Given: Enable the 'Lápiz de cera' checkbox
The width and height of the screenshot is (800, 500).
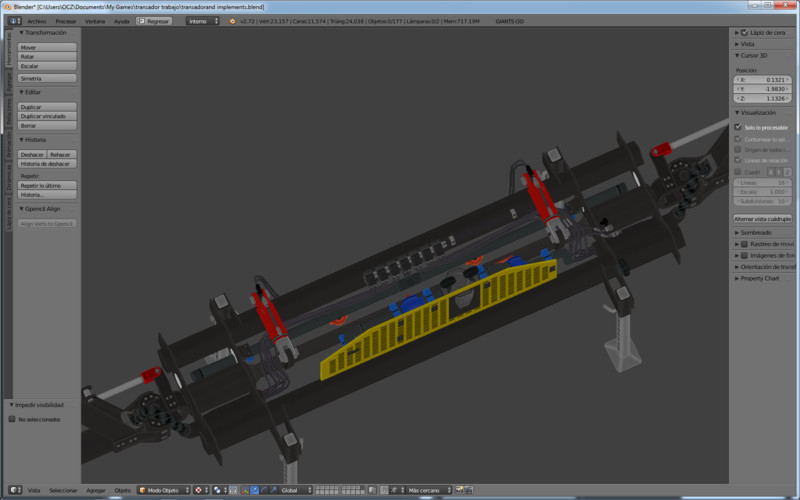Looking at the screenshot, I should (744, 33).
